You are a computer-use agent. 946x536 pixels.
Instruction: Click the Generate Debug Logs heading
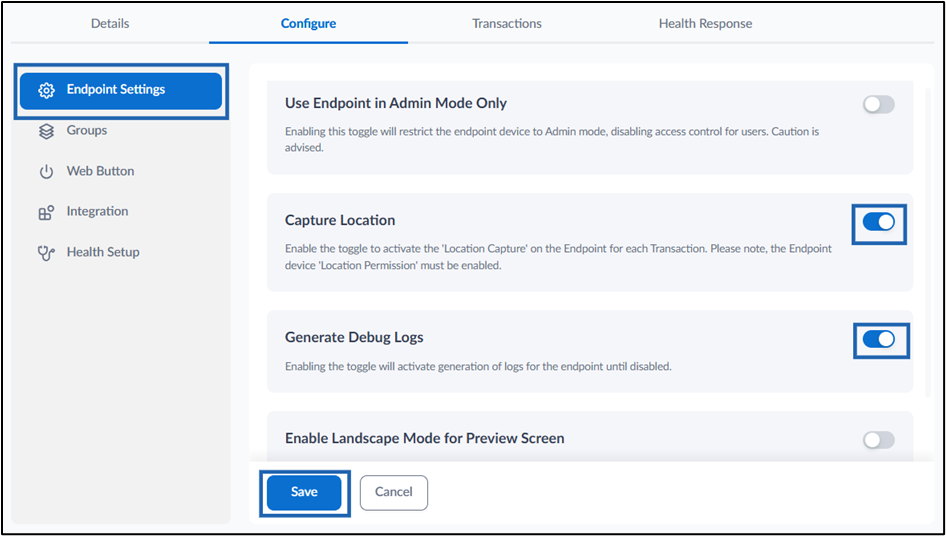(354, 337)
